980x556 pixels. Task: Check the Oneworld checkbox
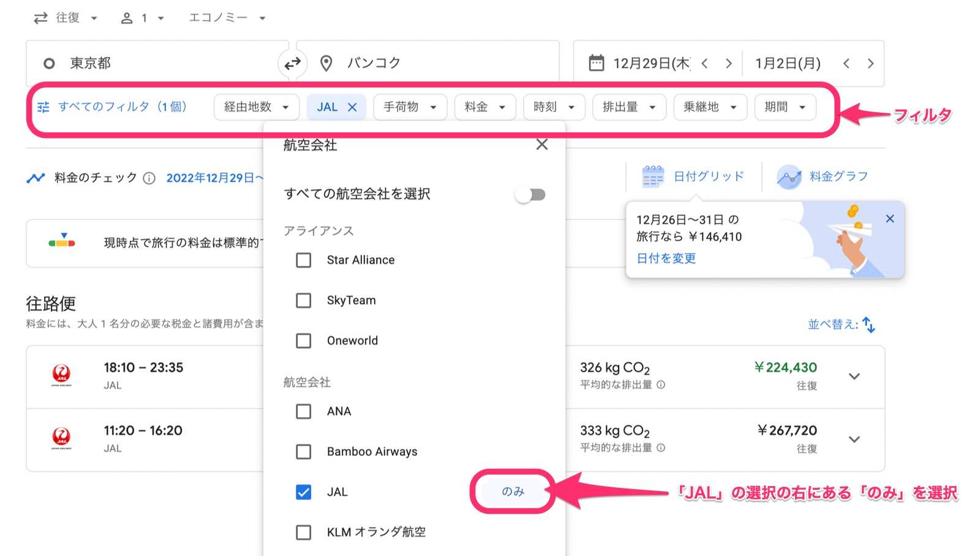pos(304,341)
